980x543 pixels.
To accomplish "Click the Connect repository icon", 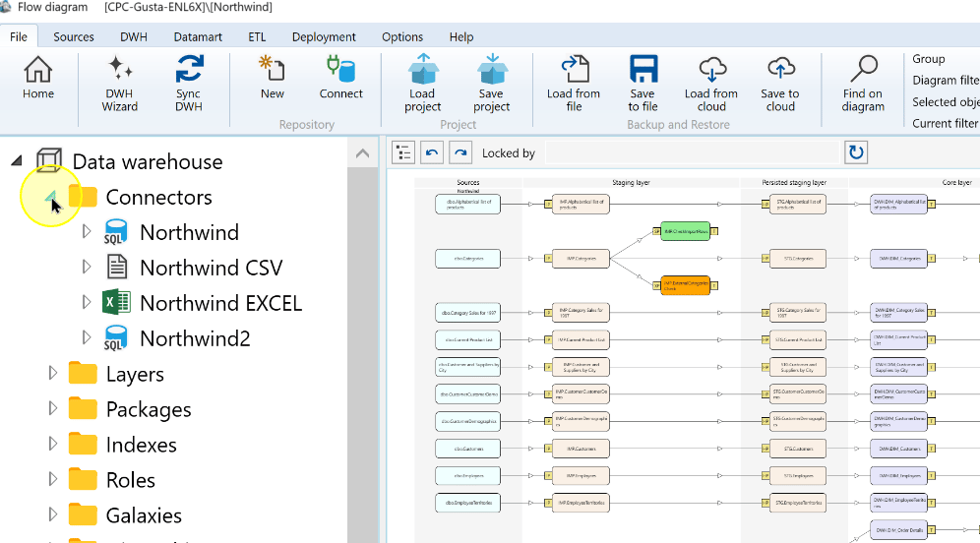I will [x=340, y=78].
